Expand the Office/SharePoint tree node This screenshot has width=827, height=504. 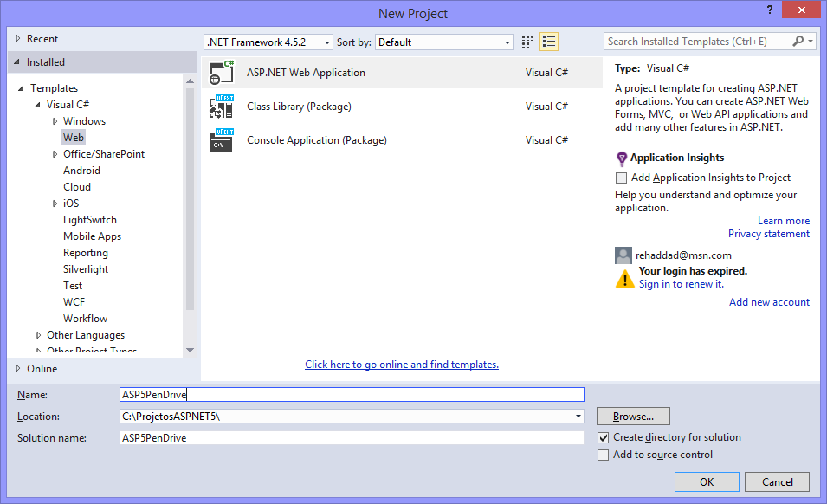pos(55,154)
